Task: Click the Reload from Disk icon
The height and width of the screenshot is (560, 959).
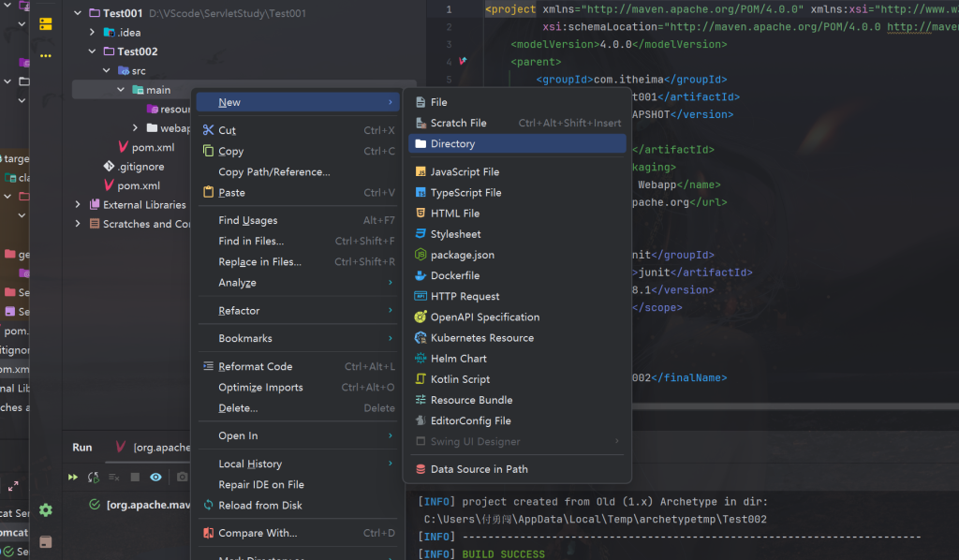Action: pyautogui.click(x=208, y=506)
